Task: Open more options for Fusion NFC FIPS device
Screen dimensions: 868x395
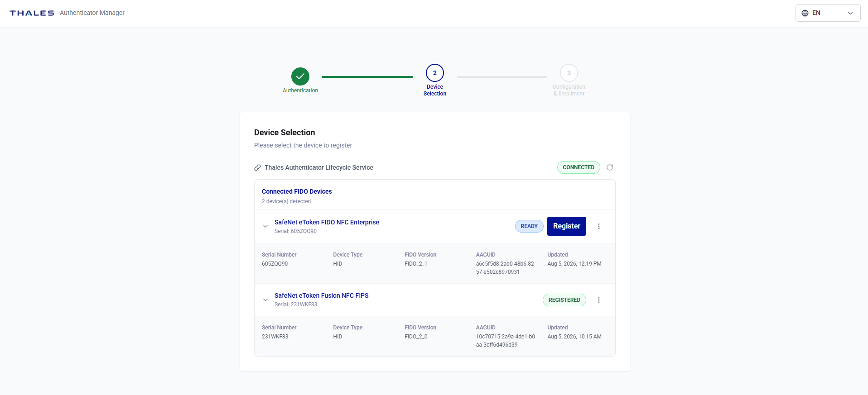Action: click(599, 300)
